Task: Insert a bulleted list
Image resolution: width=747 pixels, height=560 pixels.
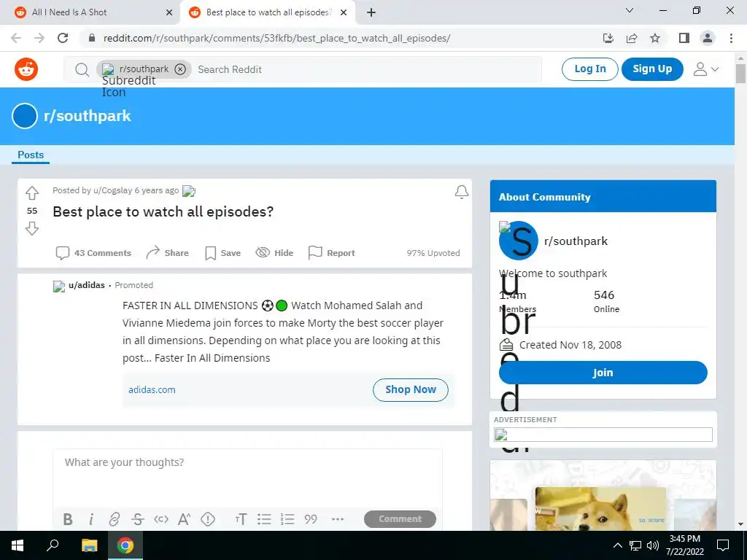Action: (264, 519)
